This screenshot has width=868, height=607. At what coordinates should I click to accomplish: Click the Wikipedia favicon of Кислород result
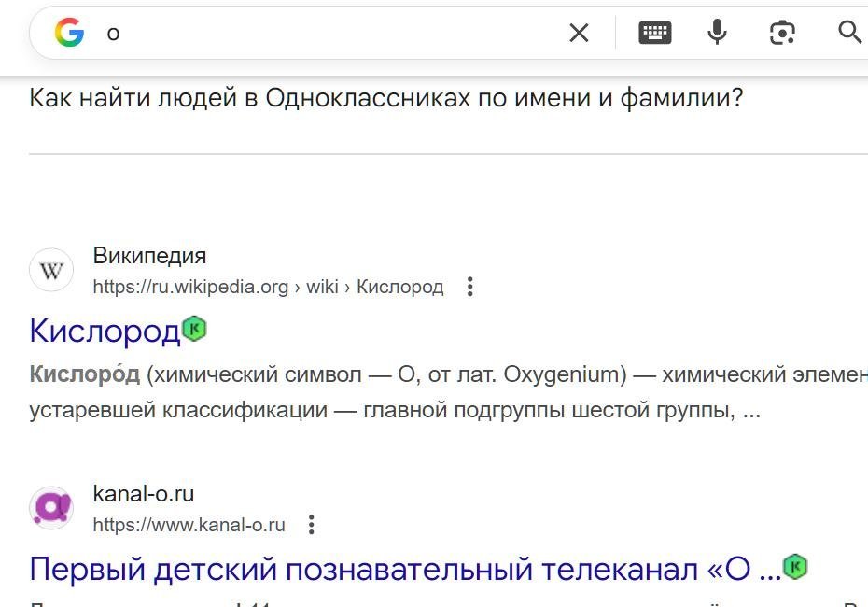tap(51, 270)
